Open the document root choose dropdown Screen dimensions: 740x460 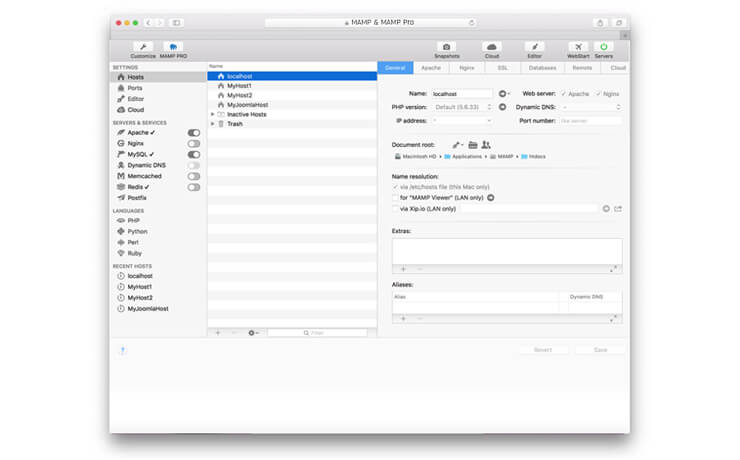coord(458,145)
